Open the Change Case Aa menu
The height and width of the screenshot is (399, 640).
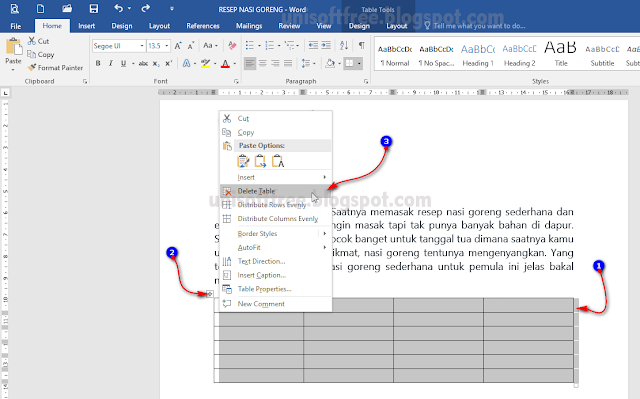click(x=210, y=45)
